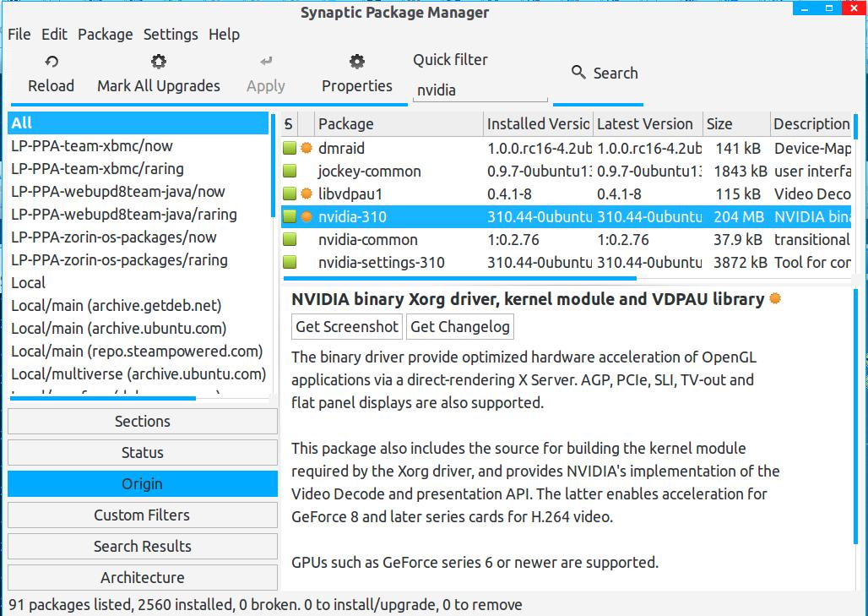868x616 pixels.
Task: Click the orange icon after the description title
Action: (775, 299)
